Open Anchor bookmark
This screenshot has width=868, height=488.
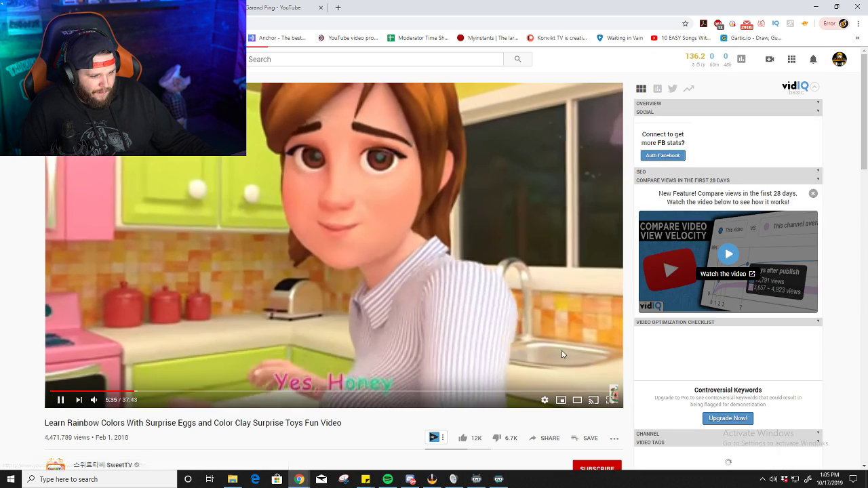[x=277, y=38]
